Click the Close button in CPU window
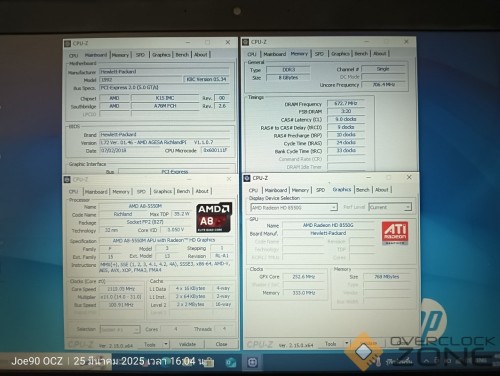This screenshot has height=376, width=500. click(x=221, y=344)
